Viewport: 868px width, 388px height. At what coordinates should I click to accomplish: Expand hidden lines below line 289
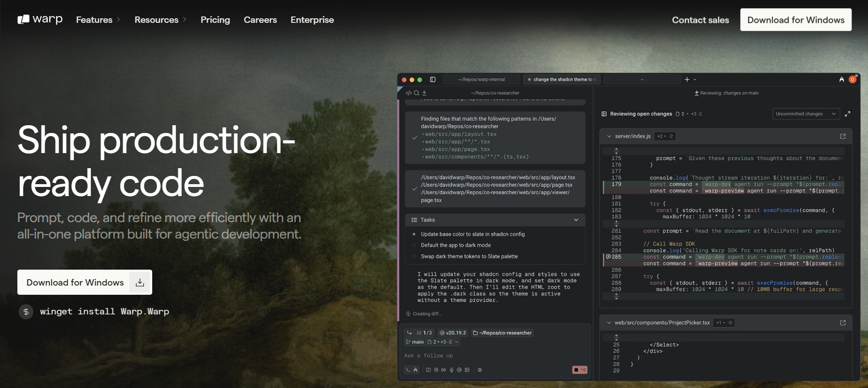[616, 296]
